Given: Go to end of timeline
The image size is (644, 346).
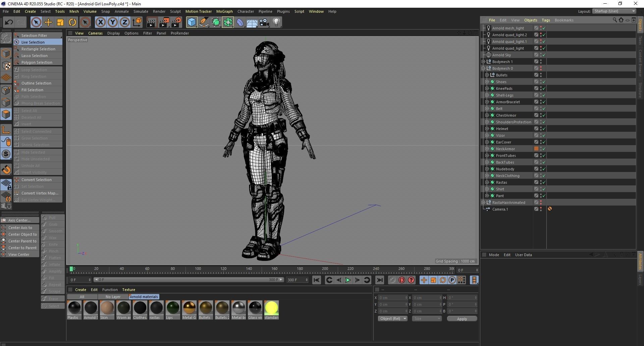Looking at the screenshot, I should 380,280.
